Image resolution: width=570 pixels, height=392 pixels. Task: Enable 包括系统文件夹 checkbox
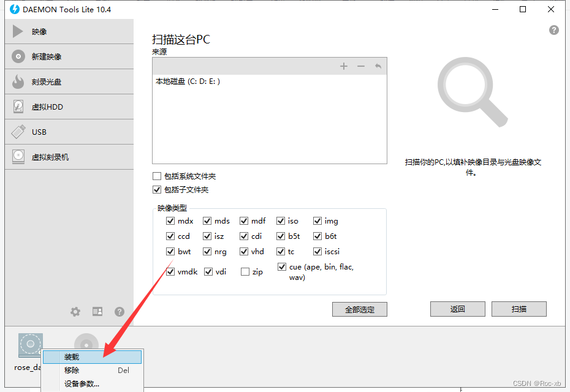click(x=157, y=176)
